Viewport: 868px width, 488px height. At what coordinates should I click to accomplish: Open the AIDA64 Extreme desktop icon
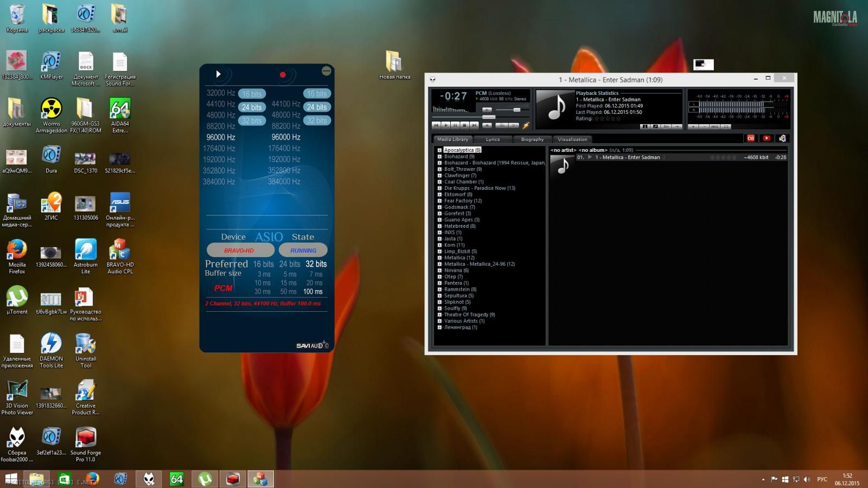coord(120,115)
